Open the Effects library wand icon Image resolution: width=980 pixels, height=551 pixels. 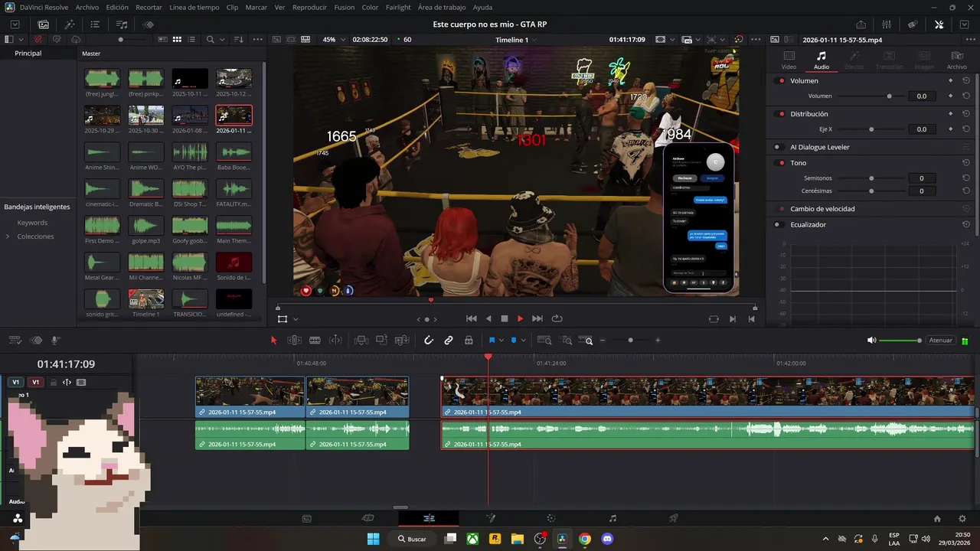click(70, 24)
